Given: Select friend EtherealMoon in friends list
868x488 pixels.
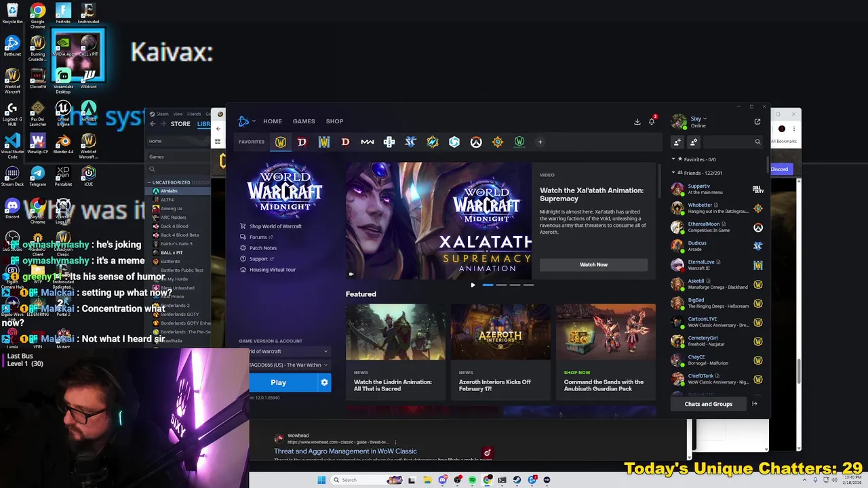Looking at the screenshot, I should click(x=717, y=227).
